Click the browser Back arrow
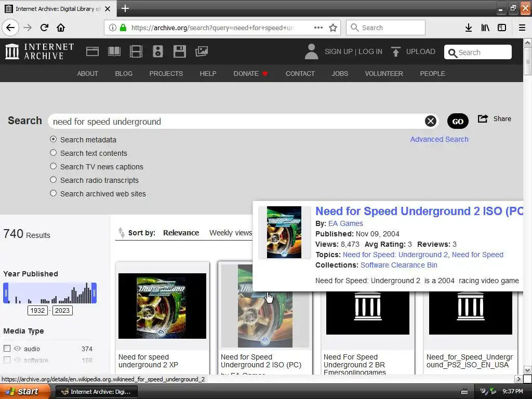The image size is (532, 399). pyautogui.click(x=10, y=28)
